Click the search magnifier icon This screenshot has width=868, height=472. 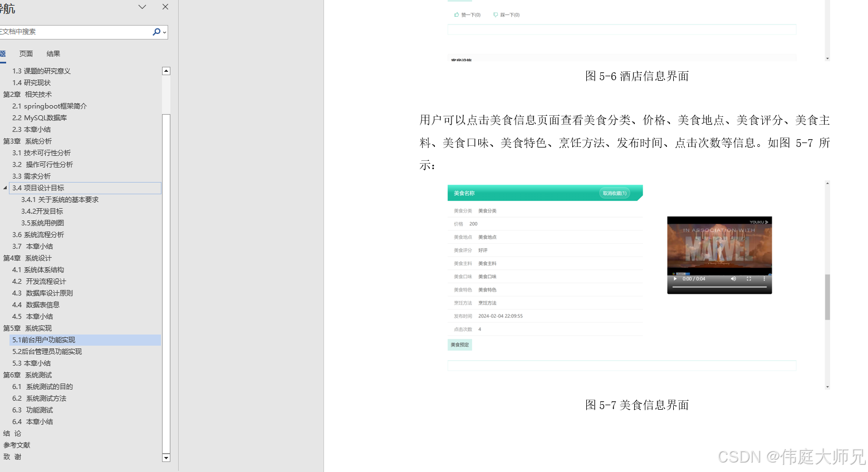pos(156,32)
